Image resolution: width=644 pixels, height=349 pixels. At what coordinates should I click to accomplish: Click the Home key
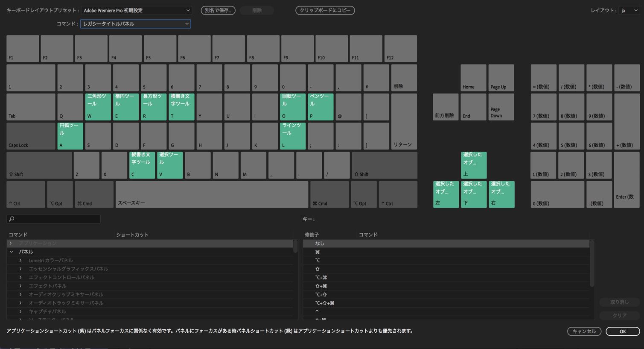coord(473,78)
